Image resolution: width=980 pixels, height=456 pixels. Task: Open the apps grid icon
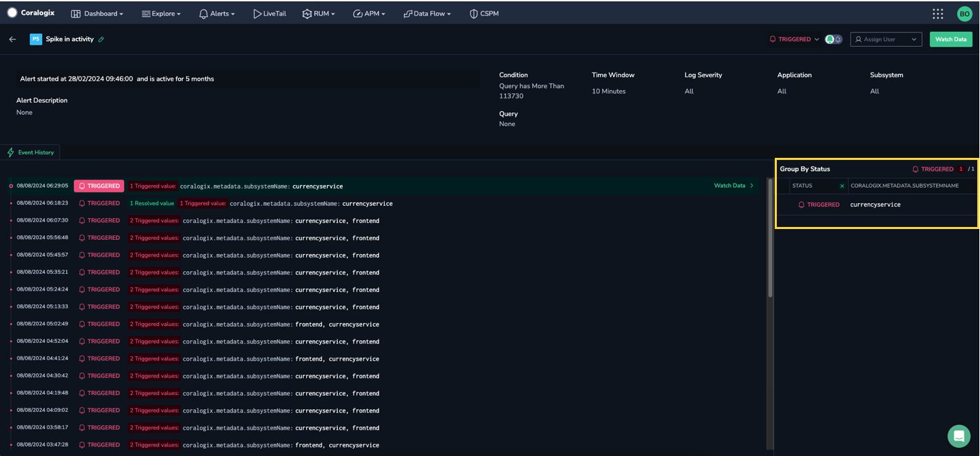[938, 14]
